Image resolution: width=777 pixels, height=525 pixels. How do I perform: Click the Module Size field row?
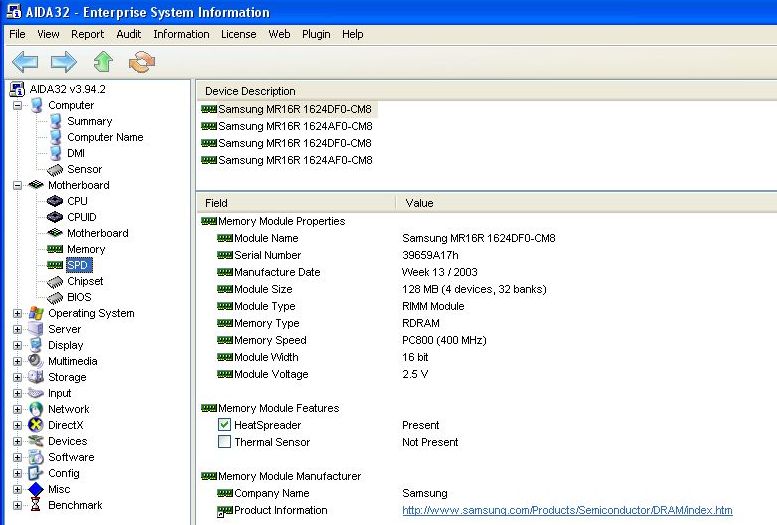pyautogui.click(x=382, y=289)
